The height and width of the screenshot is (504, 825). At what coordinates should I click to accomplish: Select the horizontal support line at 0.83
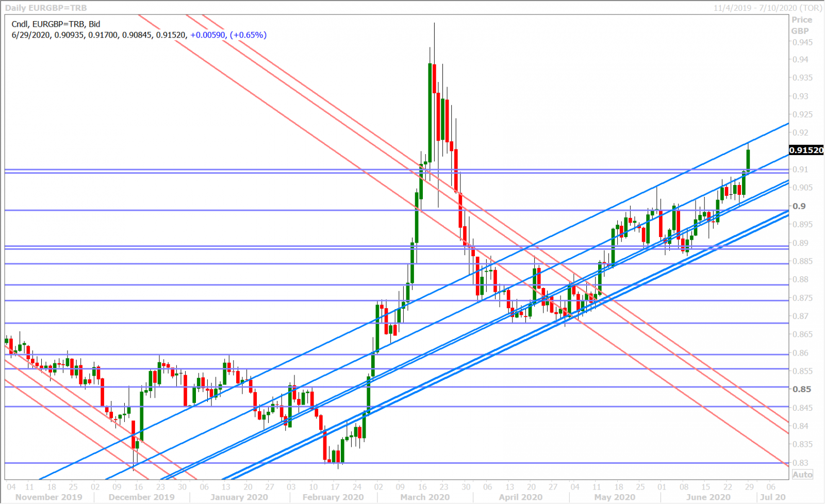(x=397, y=463)
